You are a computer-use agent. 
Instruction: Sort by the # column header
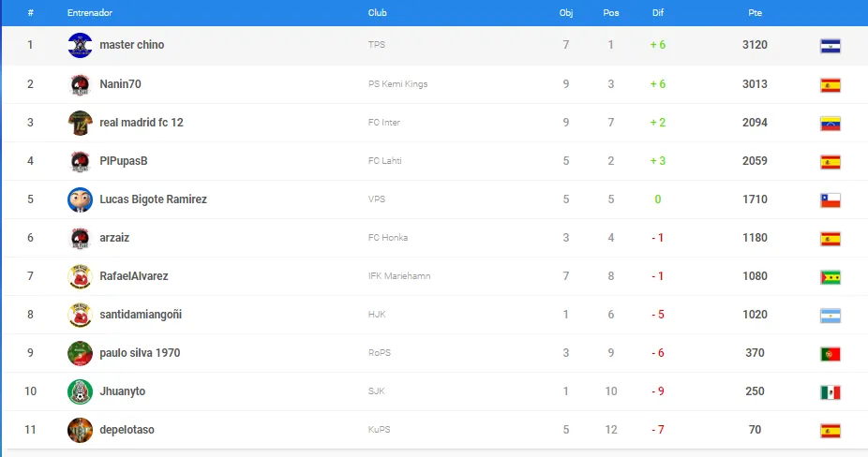(x=30, y=13)
